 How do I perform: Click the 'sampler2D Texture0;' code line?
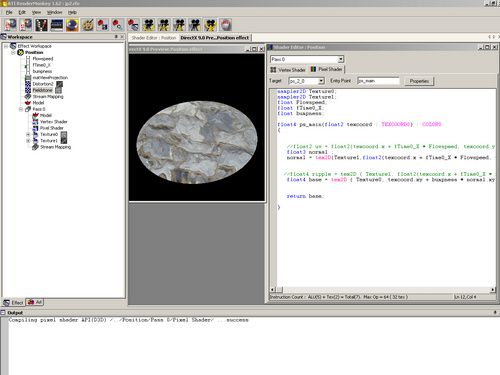click(x=307, y=91)
